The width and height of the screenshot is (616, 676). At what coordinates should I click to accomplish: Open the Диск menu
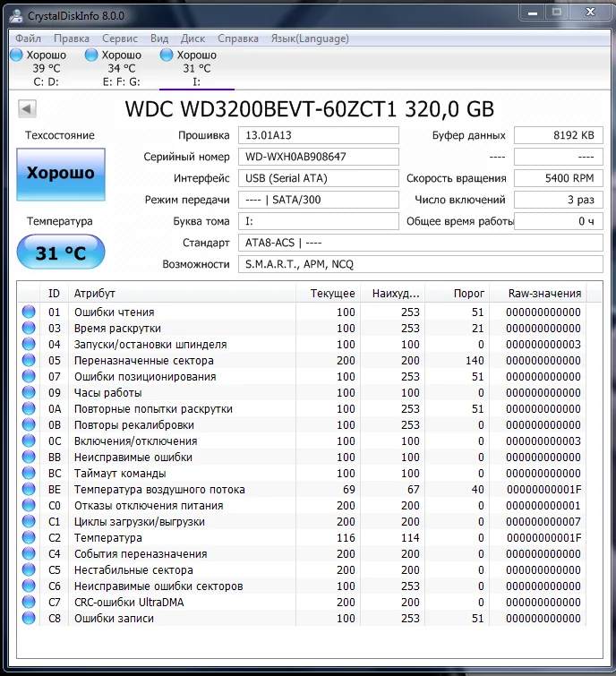(x=192, y=39)
